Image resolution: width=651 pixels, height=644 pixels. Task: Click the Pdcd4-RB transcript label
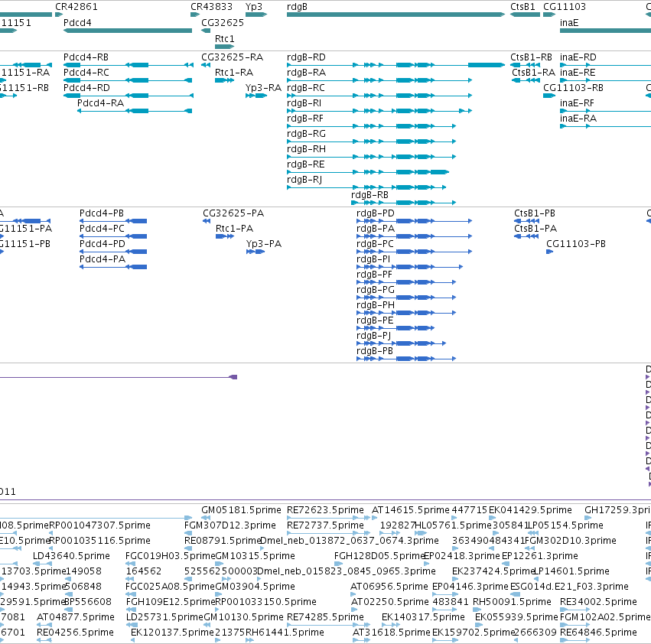tap(86, 57)
